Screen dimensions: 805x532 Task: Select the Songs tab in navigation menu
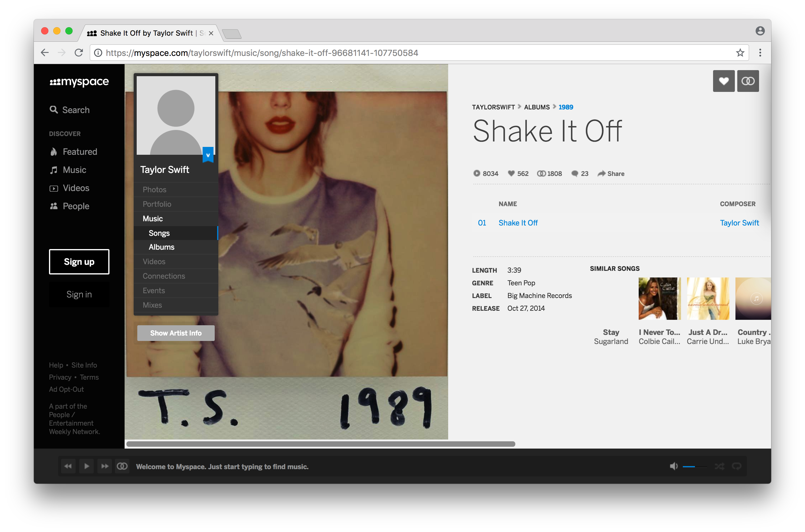[x=159, y=233]
